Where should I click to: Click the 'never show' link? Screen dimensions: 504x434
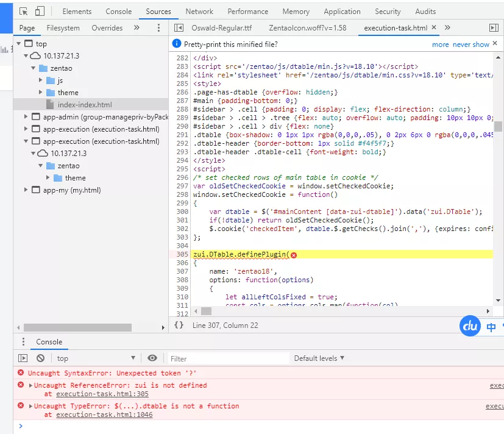(x=470, y=44)
